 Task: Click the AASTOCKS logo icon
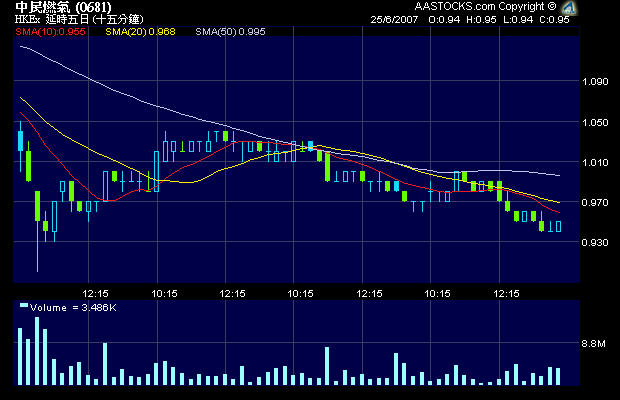pos(569,7)
